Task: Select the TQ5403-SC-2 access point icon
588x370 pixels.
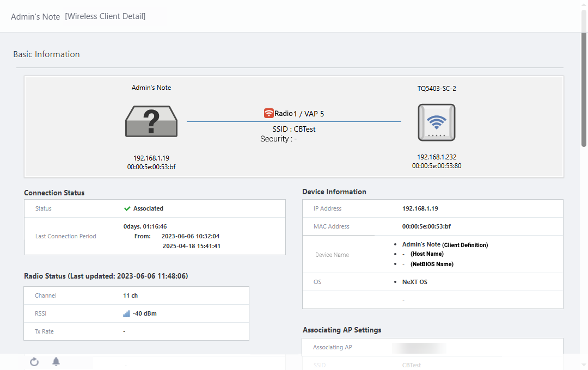Action: pos(436,122)
